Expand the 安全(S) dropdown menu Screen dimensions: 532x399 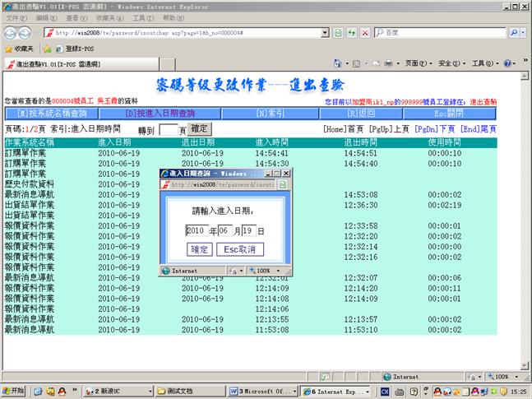(x=450, y=63)
